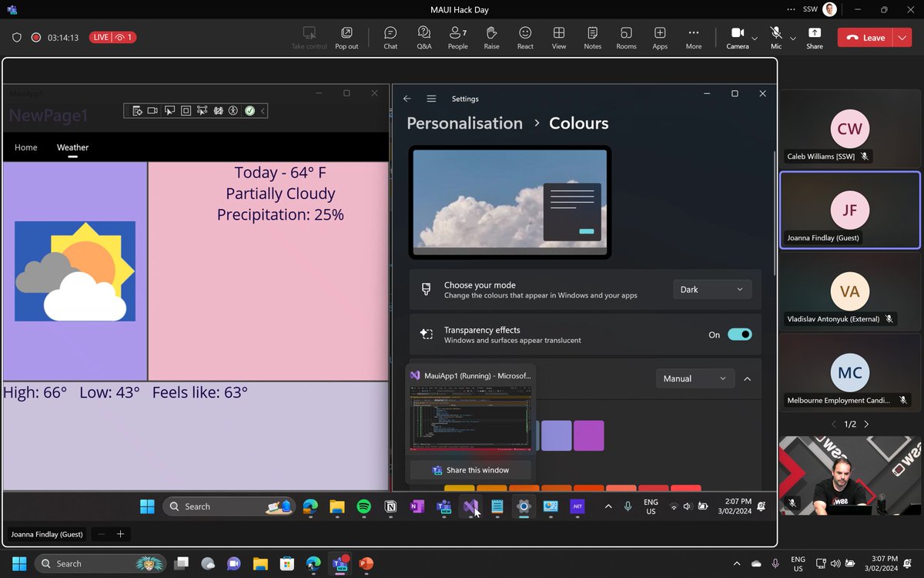
Task: Click the red Leave button
Action: (x=865, y=37)
